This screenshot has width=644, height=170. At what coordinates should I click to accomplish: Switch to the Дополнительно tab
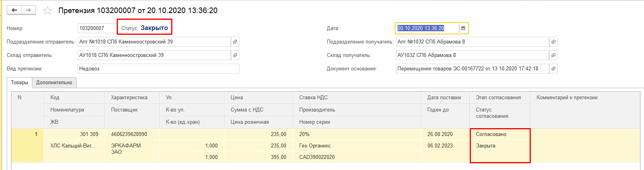(x=54, y=83)
